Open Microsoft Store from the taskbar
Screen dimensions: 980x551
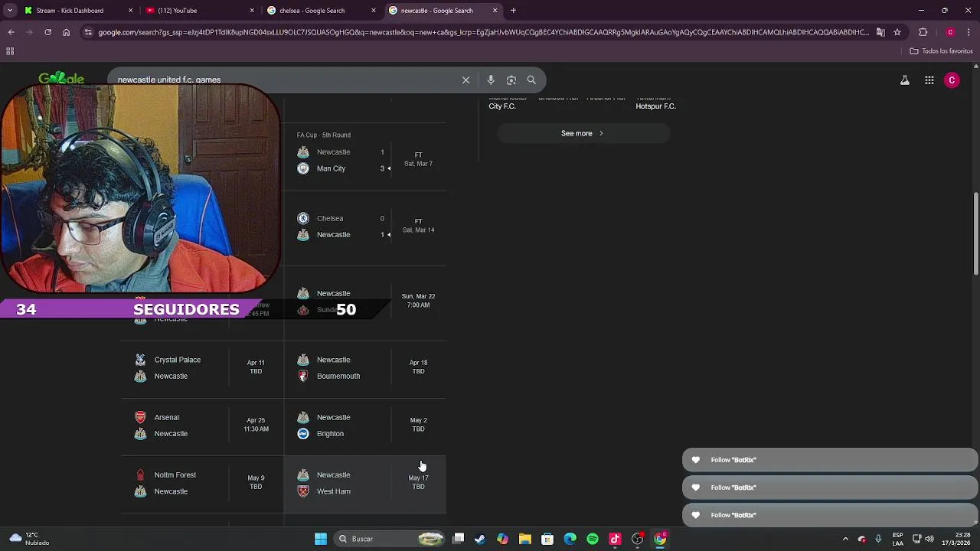tap(547, 539)
